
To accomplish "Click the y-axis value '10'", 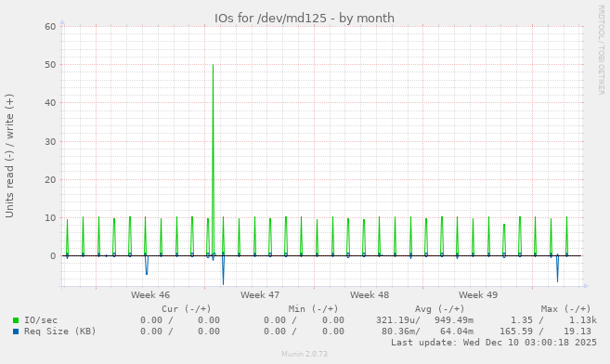I will pos(50,218).
